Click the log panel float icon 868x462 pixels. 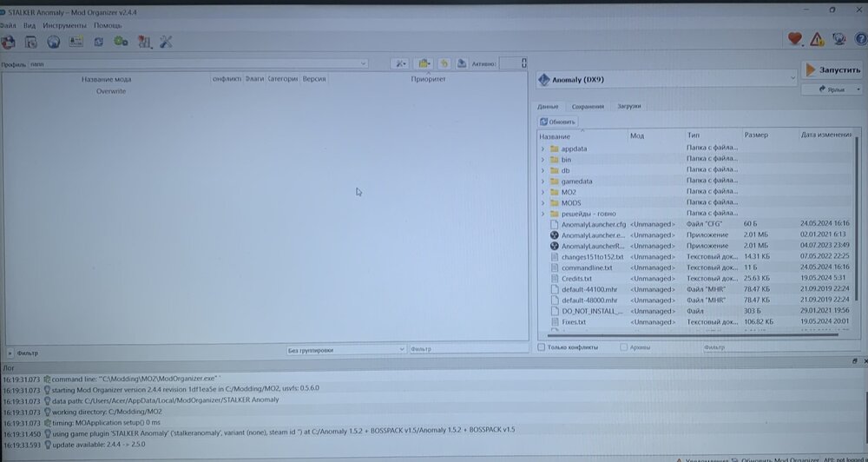(x=855, y=361)
